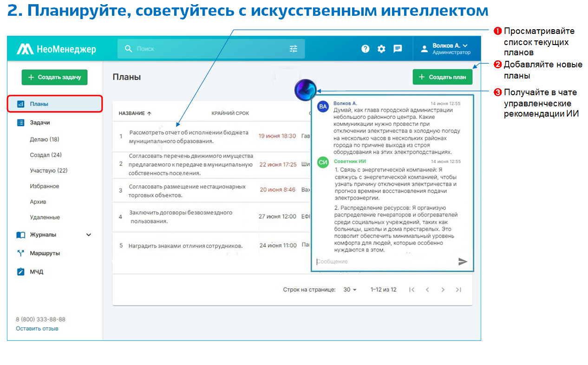Follow the Оставить отзыв link
588x365 pixels.
[x=37, y=329]
